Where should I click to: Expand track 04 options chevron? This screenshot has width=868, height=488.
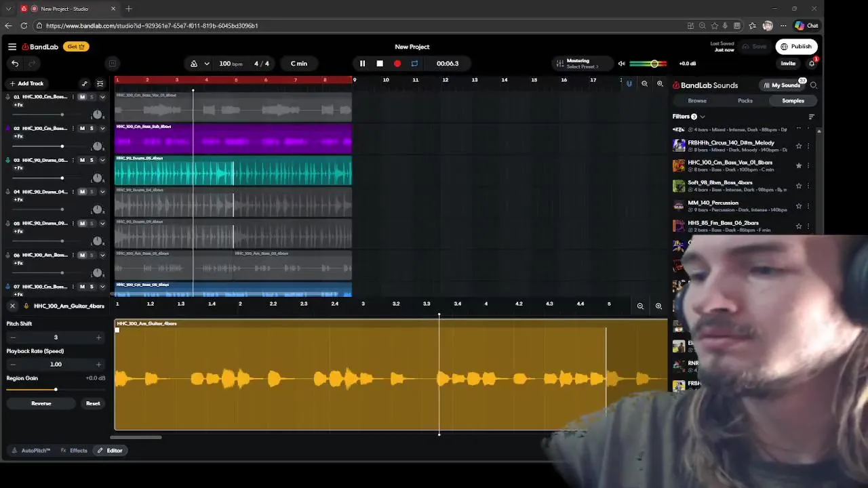(x=102, y=192)
